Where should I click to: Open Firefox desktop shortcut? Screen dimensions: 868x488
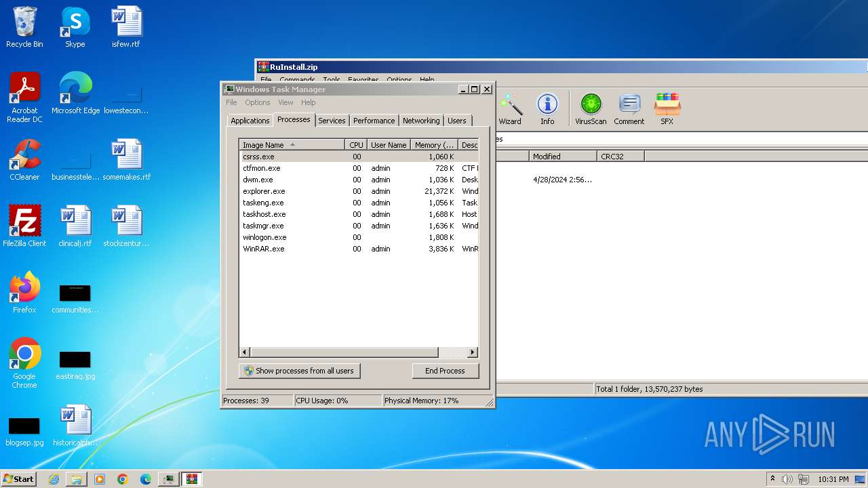point(24,293)
